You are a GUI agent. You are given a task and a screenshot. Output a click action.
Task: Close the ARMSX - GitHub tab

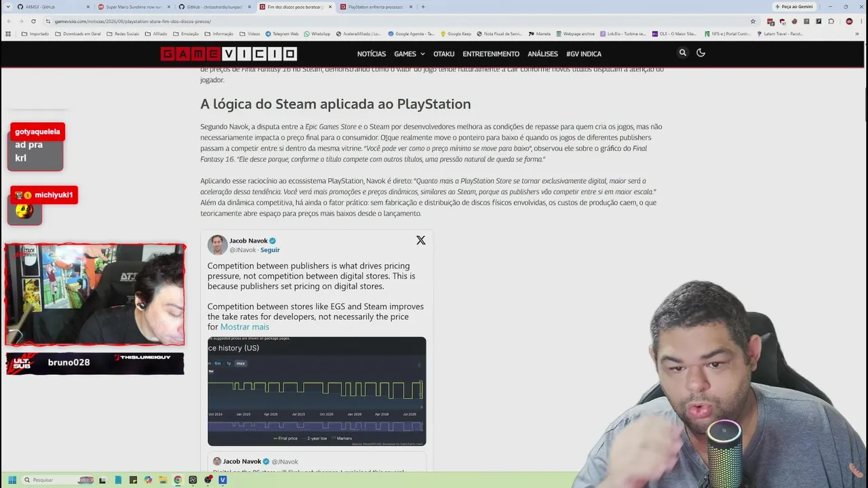(x=89, y=7)
